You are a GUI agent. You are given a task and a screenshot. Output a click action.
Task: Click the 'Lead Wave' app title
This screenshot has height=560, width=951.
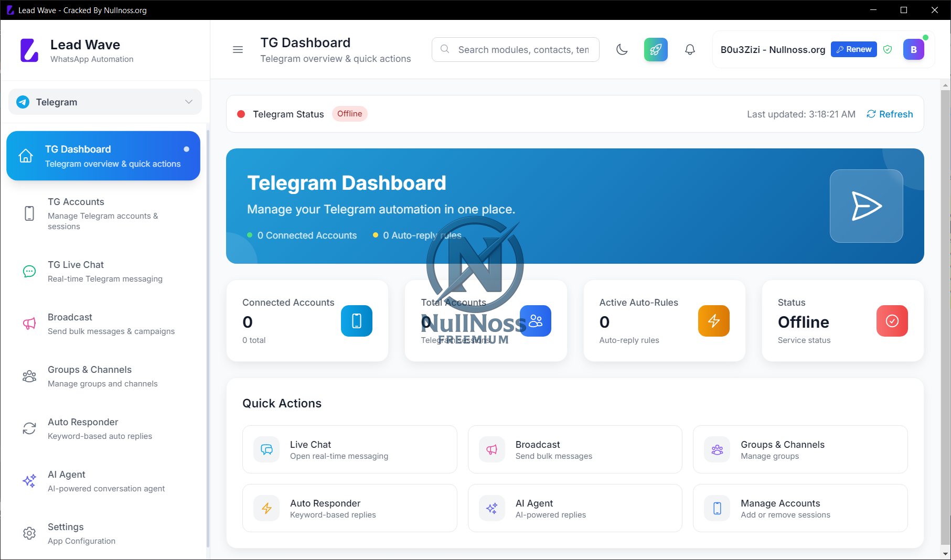click(x=85, y=45)
